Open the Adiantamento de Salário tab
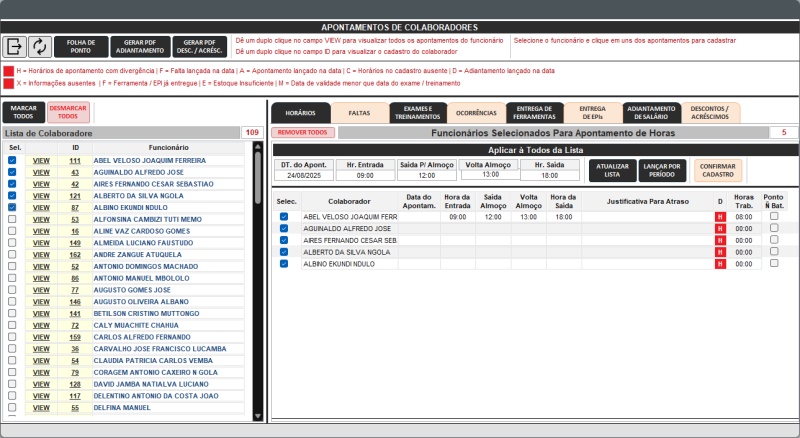Viewport: 800px width, 438px height. click(x=652, y=113)
